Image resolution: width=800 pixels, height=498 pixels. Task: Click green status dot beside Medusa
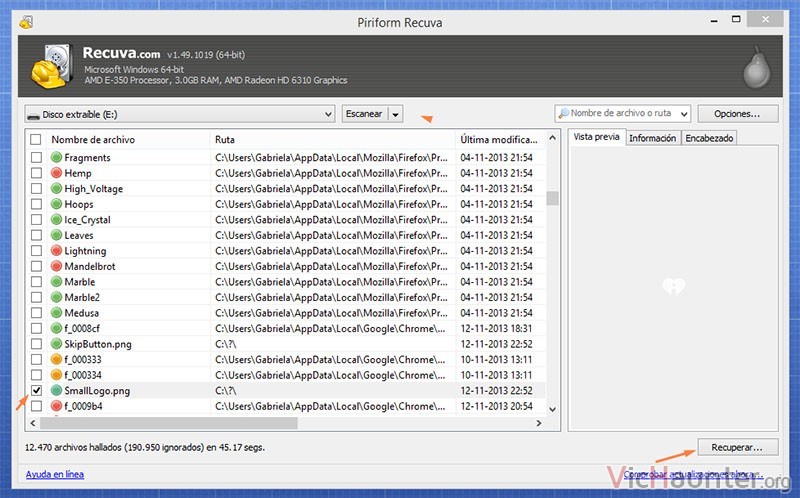(56, 313)
